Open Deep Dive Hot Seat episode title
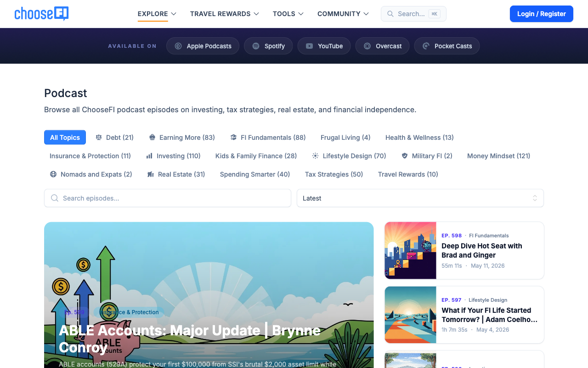 coord(482,251)
